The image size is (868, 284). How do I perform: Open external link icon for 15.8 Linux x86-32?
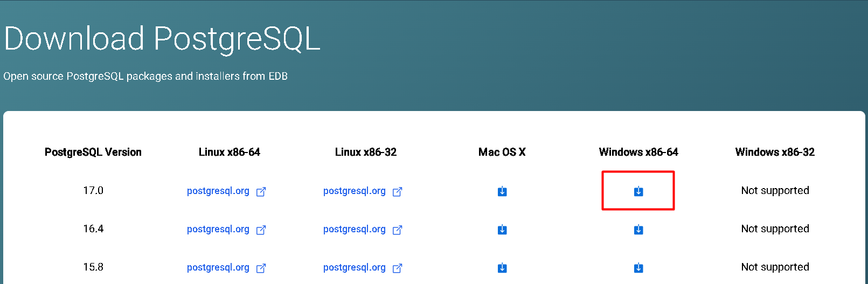398,268
